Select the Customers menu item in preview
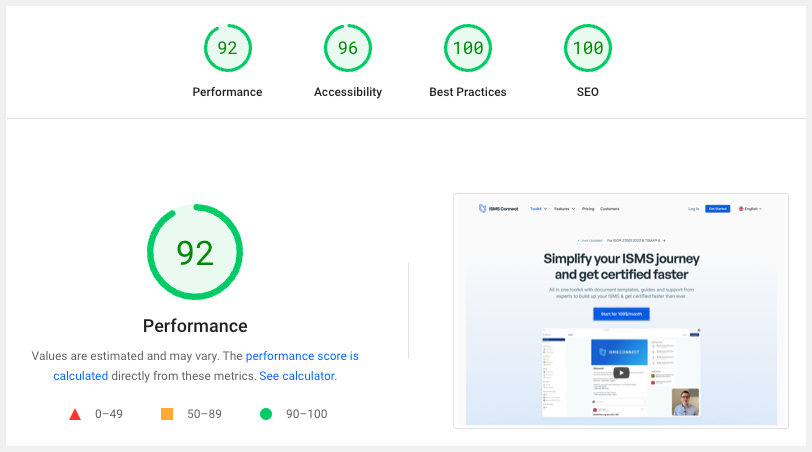The height and width of the screenshot is (452, 812). coord(610,209)
